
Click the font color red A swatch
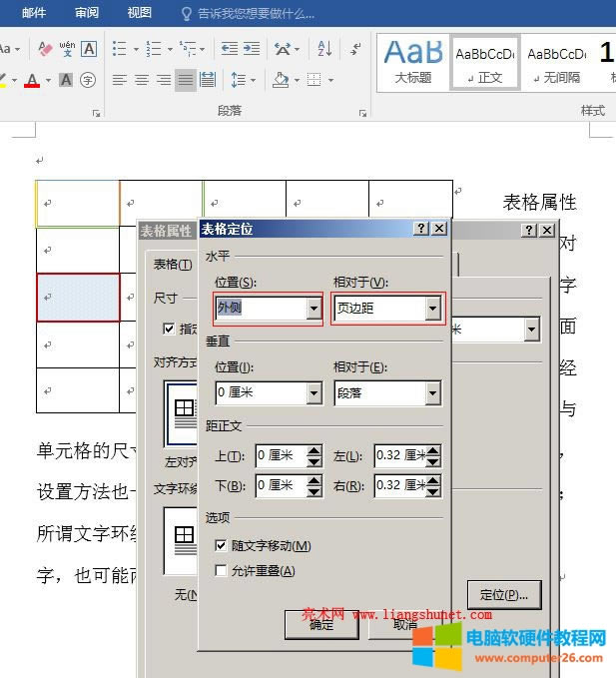(x=32, y=80)
